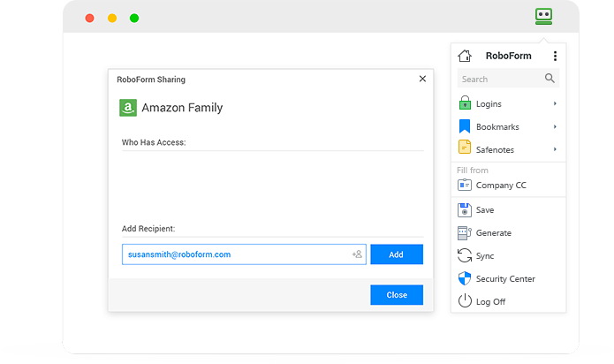Open the Safenotes menu item
This screenshot has width=614, height=364.
[x=508, y=149]
